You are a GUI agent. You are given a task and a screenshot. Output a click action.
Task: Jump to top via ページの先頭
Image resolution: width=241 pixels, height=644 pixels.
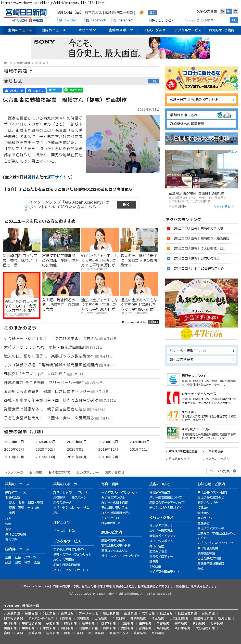tap(222, 471)
